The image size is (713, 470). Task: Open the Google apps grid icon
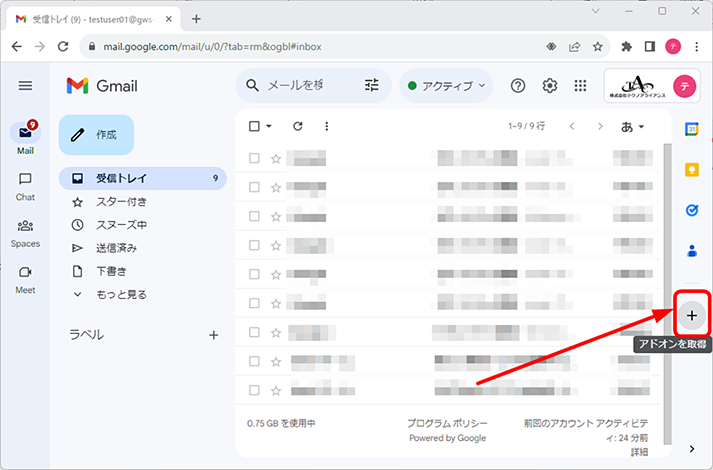[x=580, y=85]
